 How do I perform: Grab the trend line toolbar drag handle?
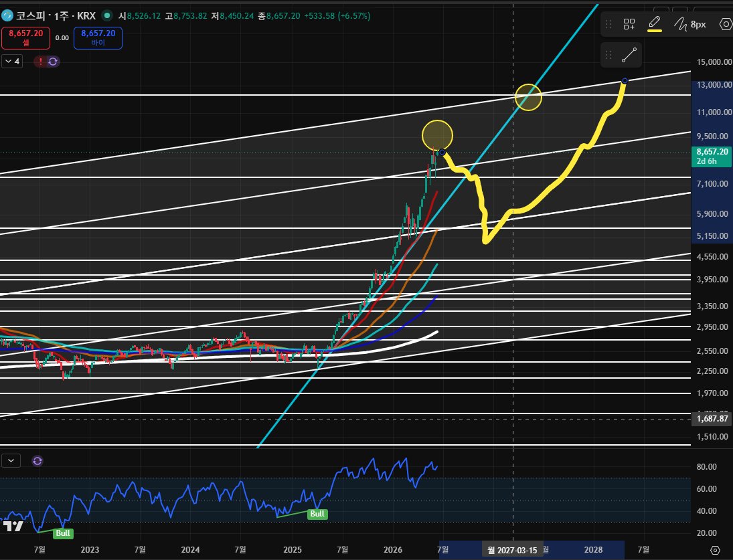[608, 55]
